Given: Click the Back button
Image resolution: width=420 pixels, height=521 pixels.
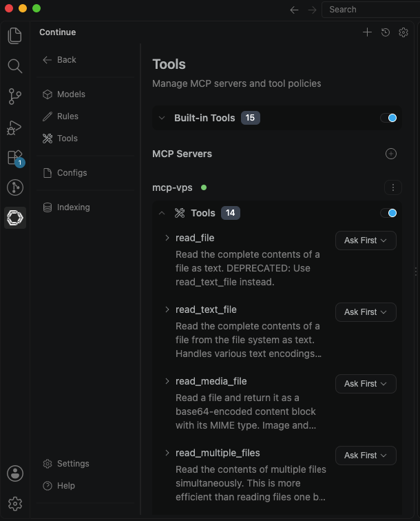Looking at the screenshot, I should coord(59,60).
